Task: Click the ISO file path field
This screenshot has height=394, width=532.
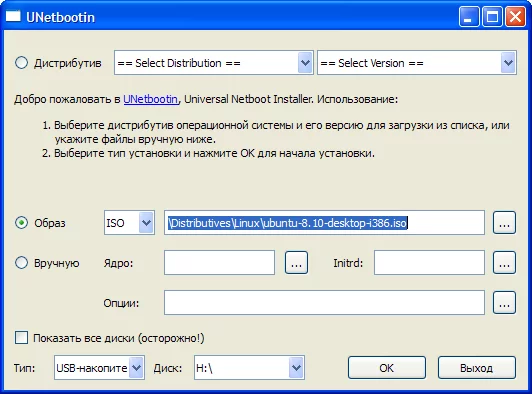Action: point(324,223)
